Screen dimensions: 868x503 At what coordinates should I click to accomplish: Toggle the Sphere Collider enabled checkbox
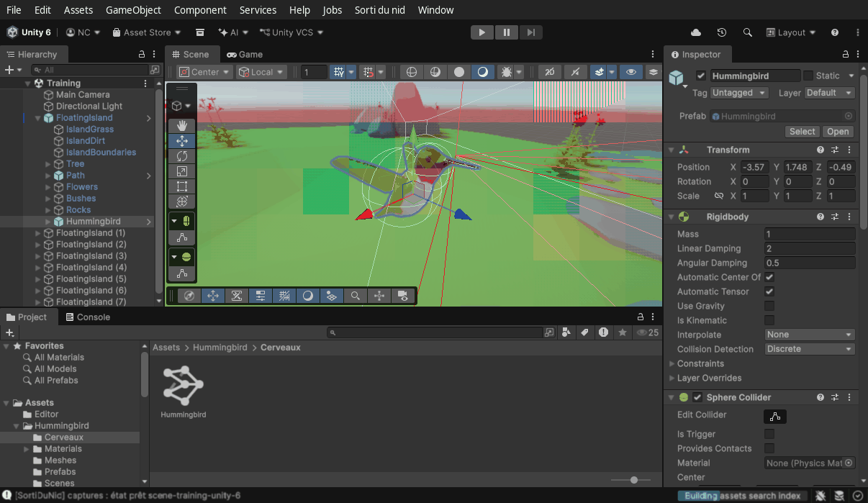coord(697,397)
